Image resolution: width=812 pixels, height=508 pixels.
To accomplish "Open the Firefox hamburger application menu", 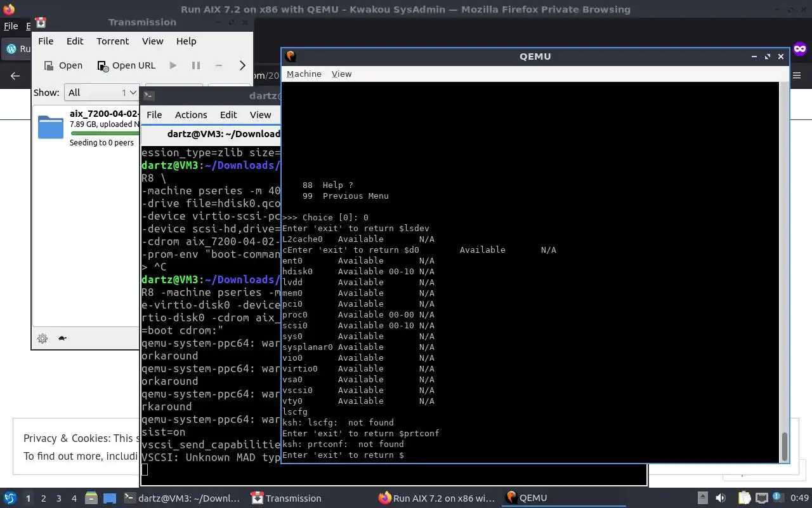I will [798, 76].
